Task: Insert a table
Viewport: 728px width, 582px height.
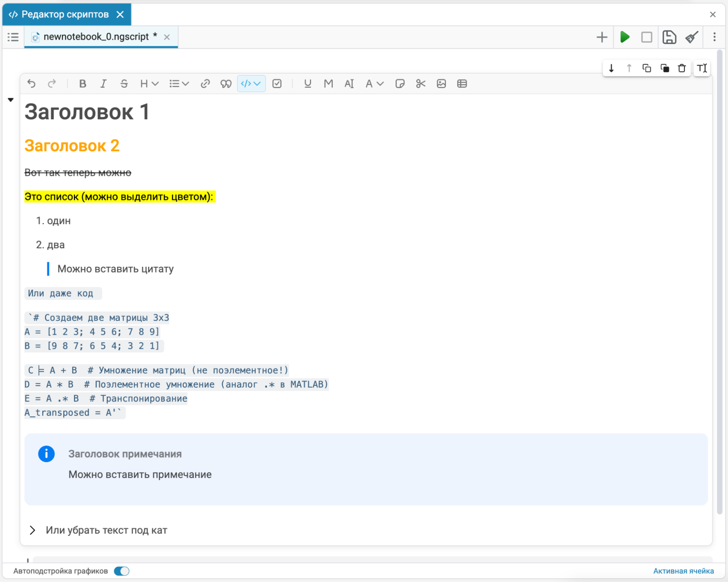Action: pyautogui.click(x=462, y=84)
